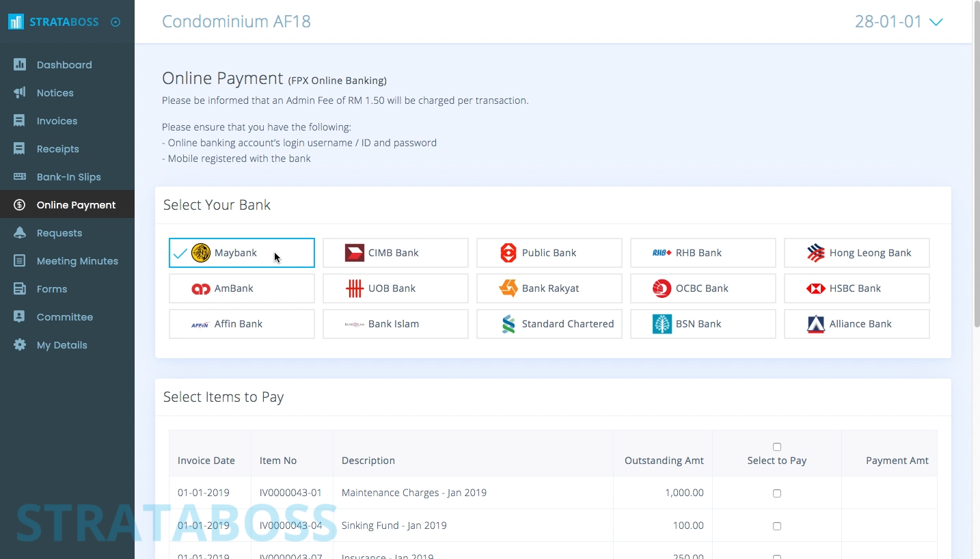
Task: Open the Requests menu item
Action: pos(67,232)
